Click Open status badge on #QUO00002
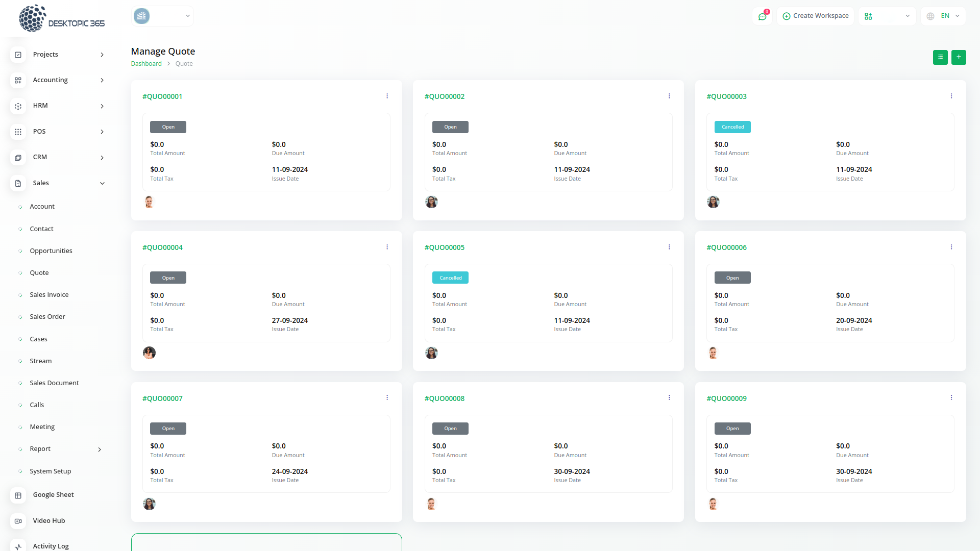980x551 pixels. coord(450,127)
